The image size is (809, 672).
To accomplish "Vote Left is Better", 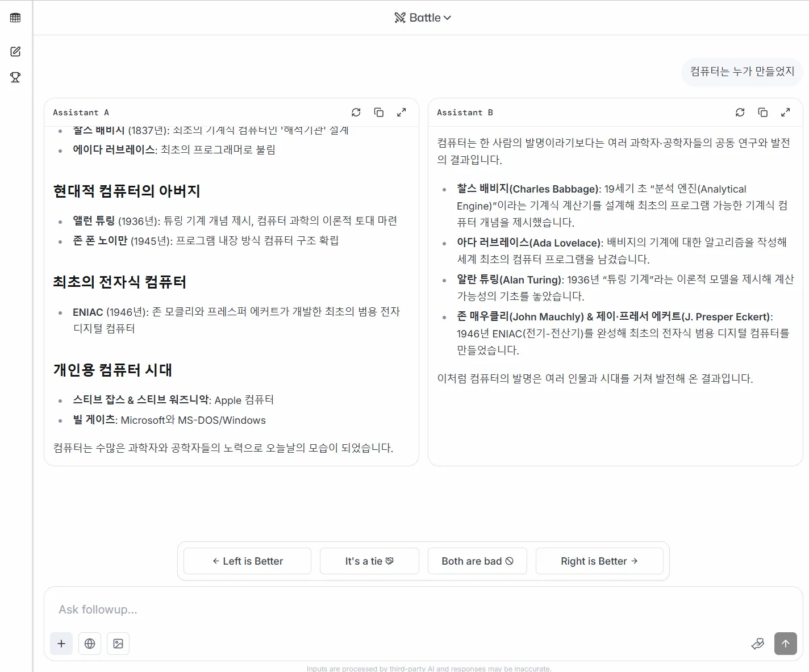I will click(247, 561).
